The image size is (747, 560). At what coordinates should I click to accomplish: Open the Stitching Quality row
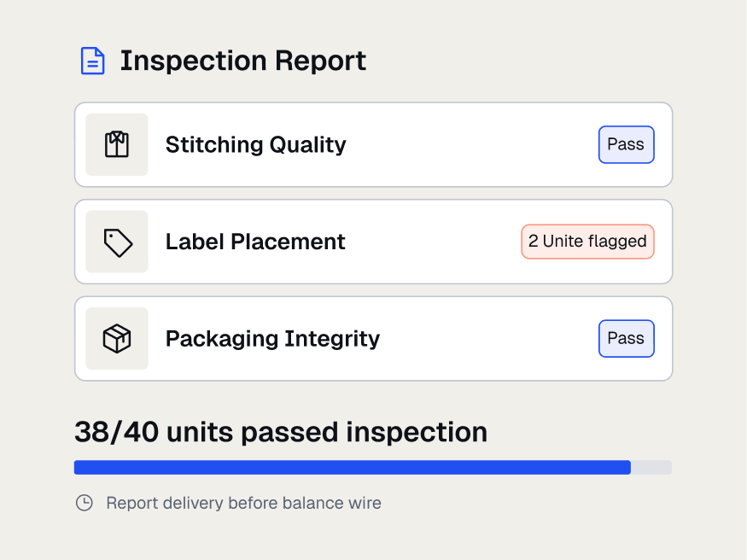click(x=374, y=144)
